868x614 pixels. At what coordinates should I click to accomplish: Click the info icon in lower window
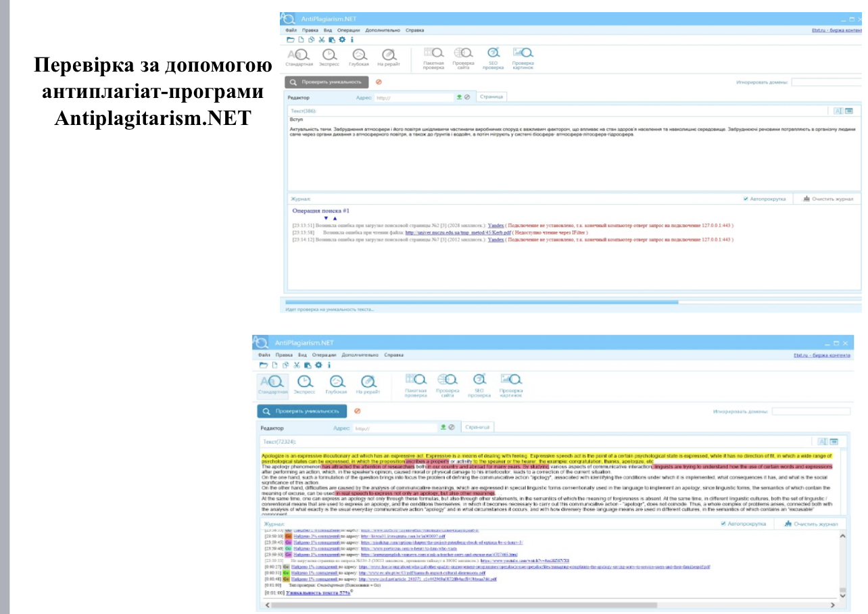click(x=329, y=365)
